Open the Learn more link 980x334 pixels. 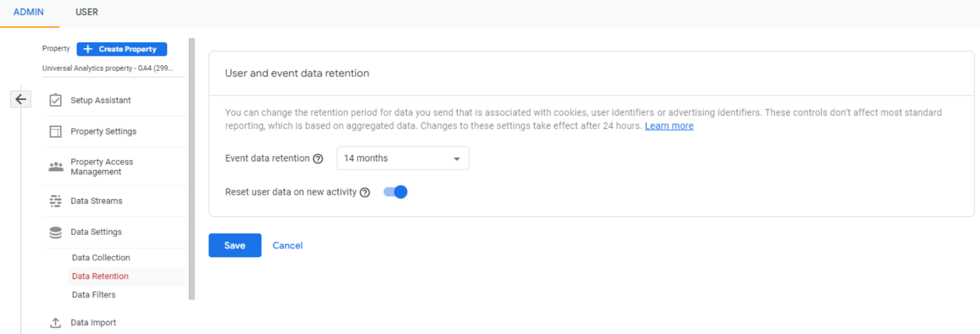(x=669, y=126)
